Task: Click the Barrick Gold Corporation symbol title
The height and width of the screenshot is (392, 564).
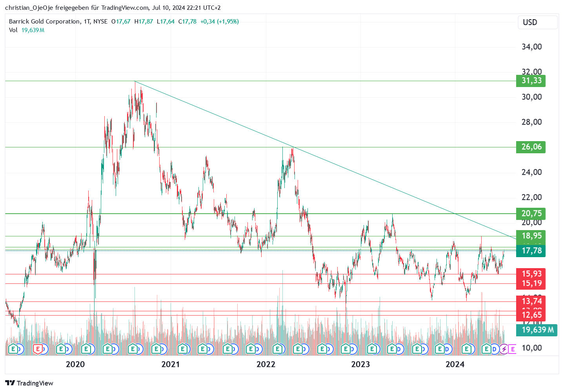Action: 44,22
